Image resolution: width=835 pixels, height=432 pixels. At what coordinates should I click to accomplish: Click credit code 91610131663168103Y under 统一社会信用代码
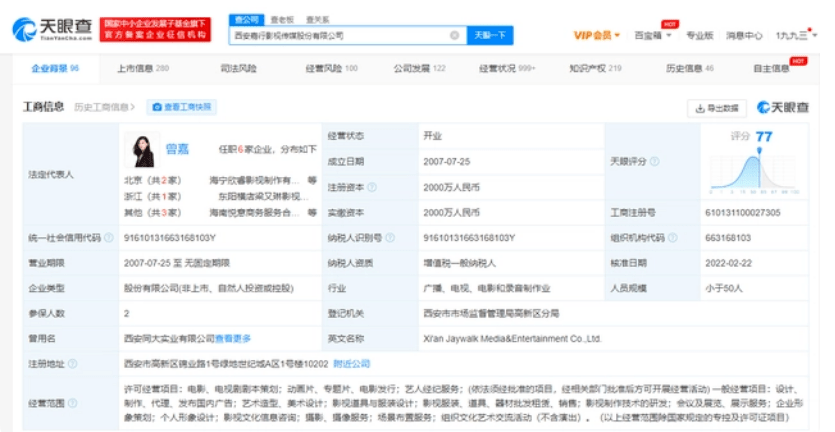[x=170, y=238]
